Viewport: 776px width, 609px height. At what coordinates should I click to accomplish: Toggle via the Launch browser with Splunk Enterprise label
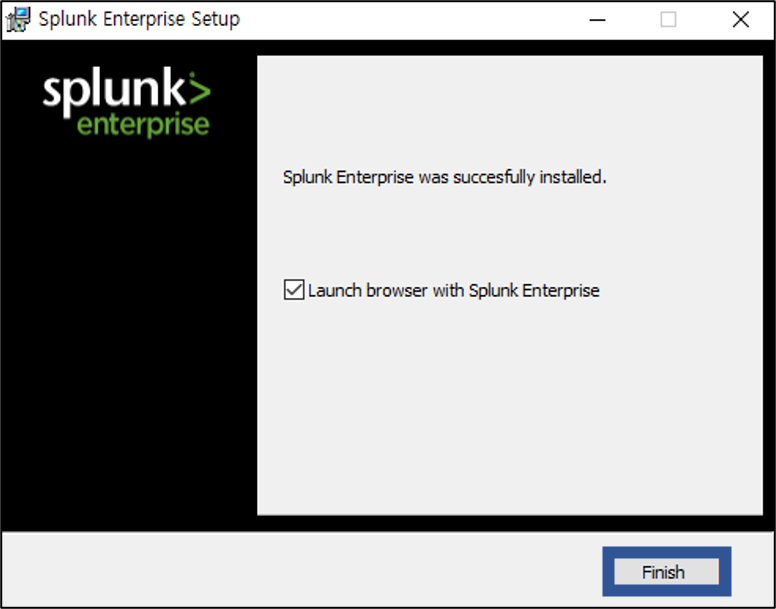click(x=454, y=290)
